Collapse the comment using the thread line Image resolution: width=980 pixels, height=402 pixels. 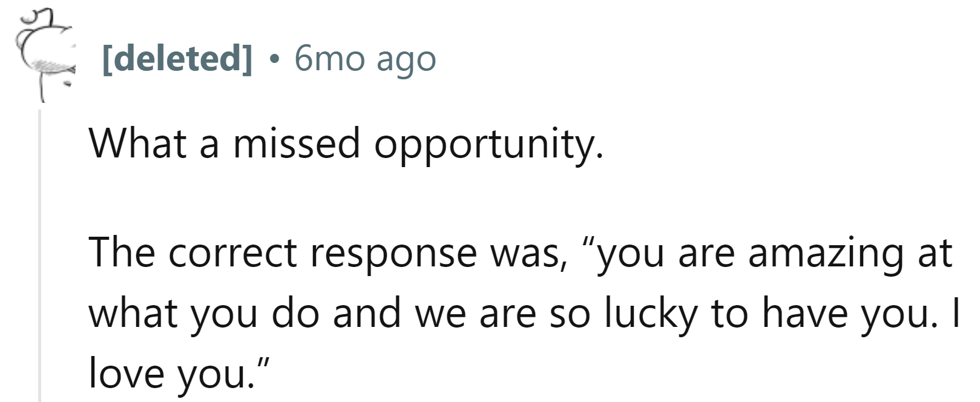point(40,255)
